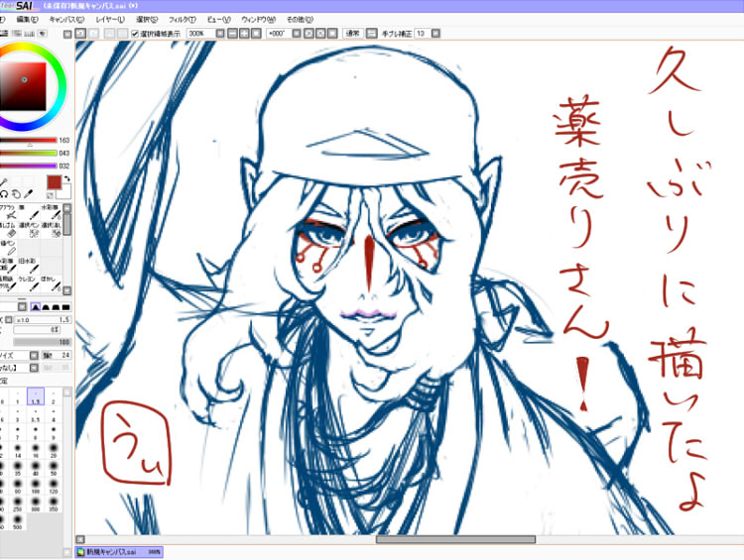Toggle the brush size multiplier ×1.0 button
This screenshot has height=560, width=744.
coord(9,320)
